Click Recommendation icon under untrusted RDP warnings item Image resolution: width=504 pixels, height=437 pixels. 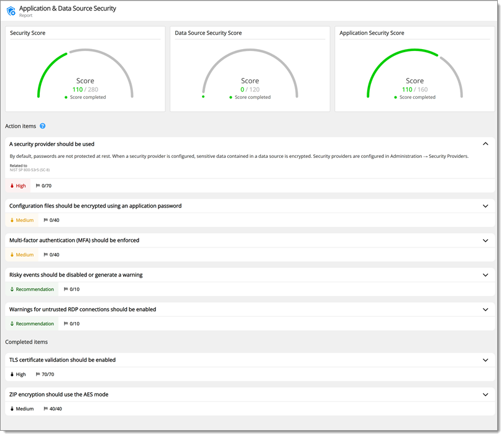coord(12,324)
